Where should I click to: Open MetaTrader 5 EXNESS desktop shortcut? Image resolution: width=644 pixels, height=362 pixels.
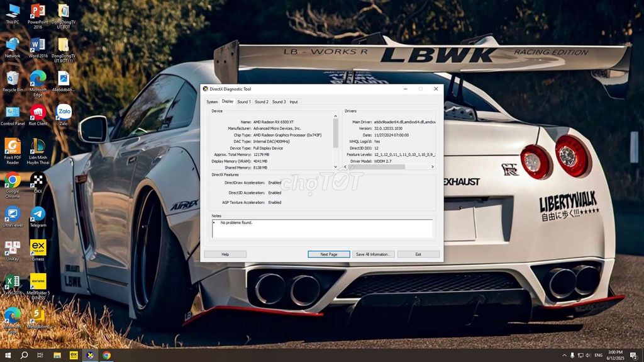point(38,286)
